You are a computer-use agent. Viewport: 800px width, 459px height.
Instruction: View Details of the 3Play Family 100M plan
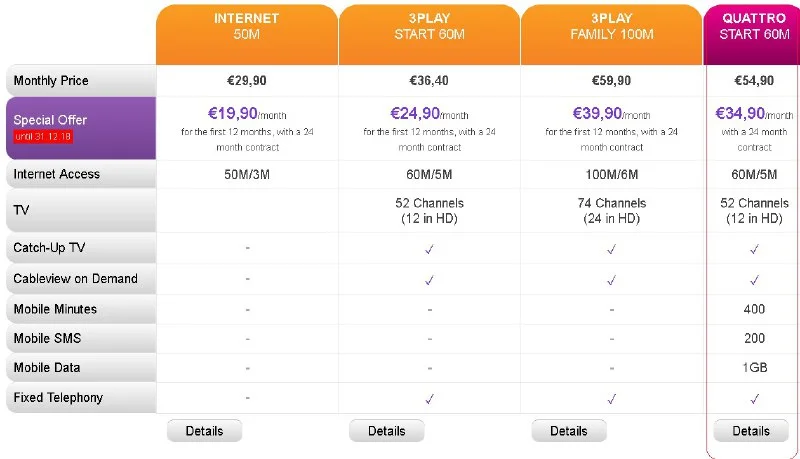[568, 431]
